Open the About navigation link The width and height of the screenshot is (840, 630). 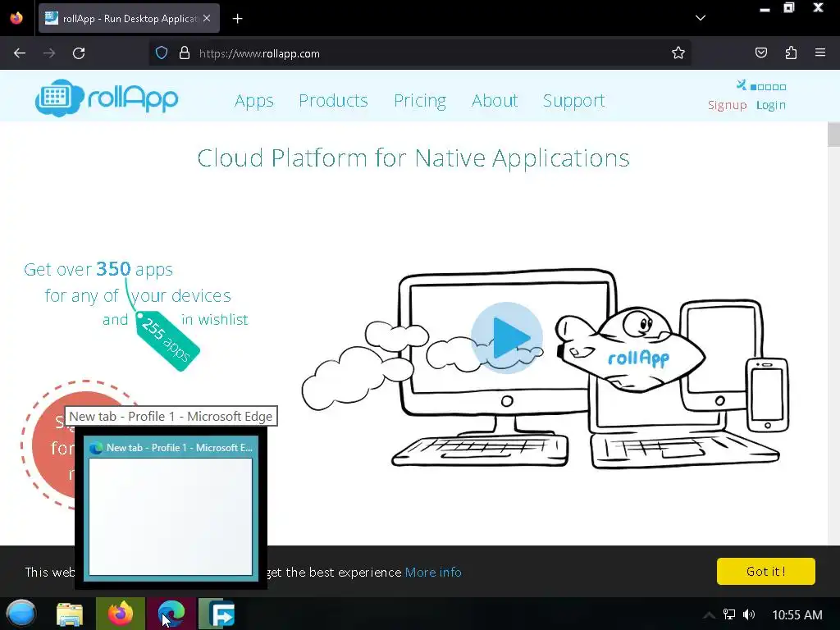[x=495, y=101]
